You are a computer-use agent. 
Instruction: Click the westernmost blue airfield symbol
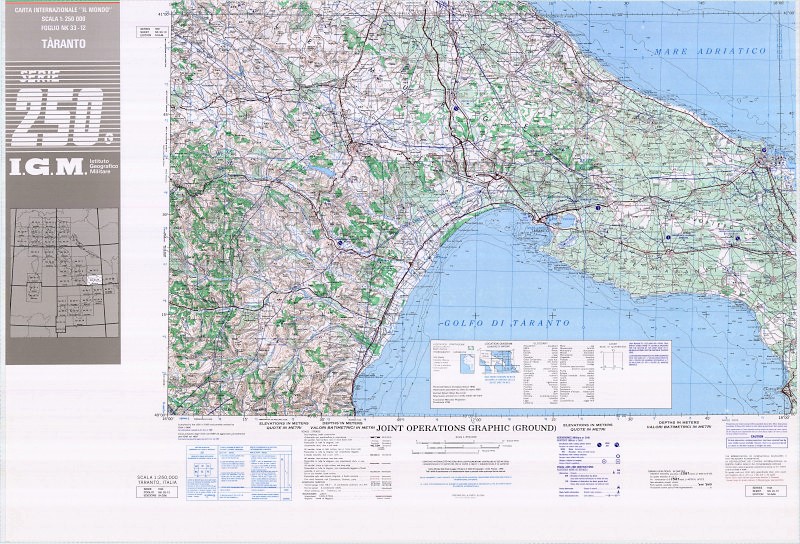click(x=340, y=243)
